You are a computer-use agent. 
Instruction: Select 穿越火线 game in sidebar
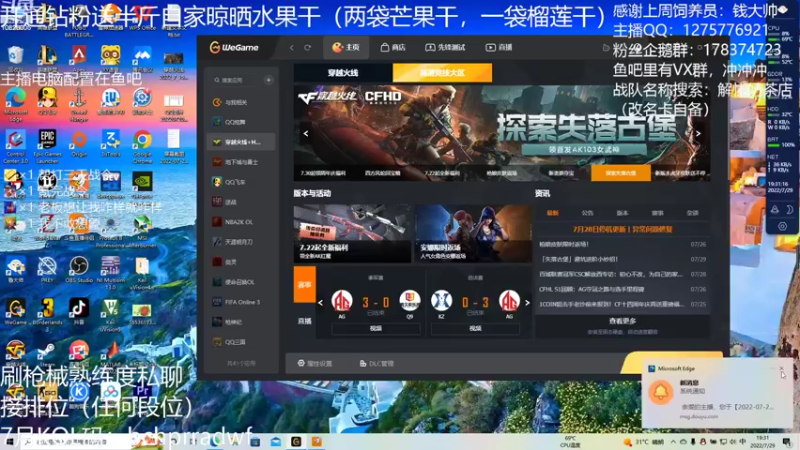241,142
